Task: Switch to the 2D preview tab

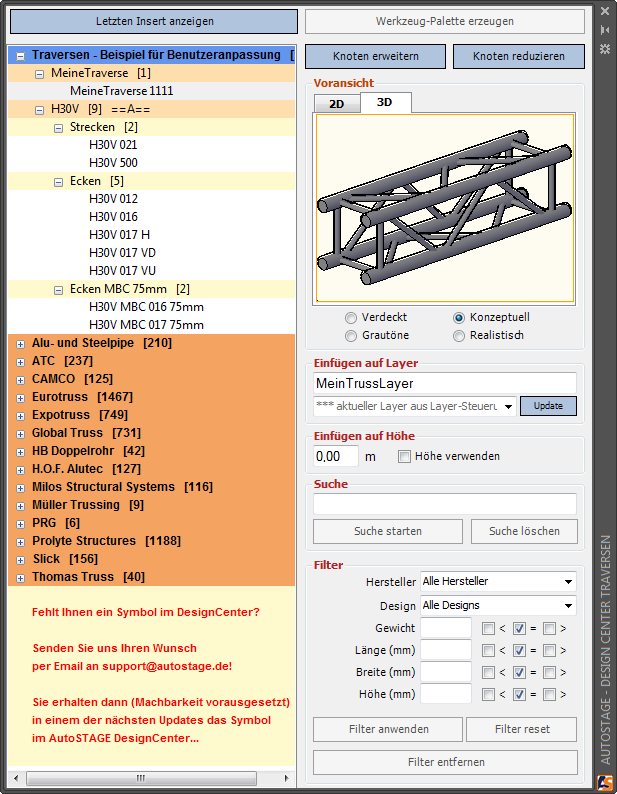Action: click(x=337, y=103)
